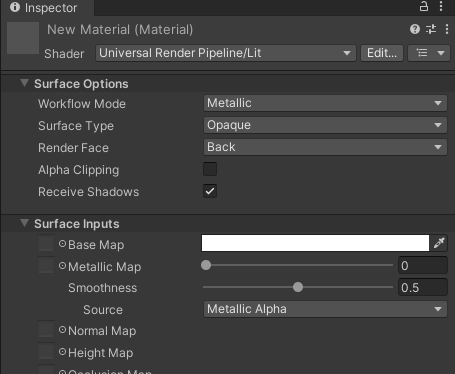
Task: Enable the Alpha Clipping checkbox
Action: (x=210, y=169)
